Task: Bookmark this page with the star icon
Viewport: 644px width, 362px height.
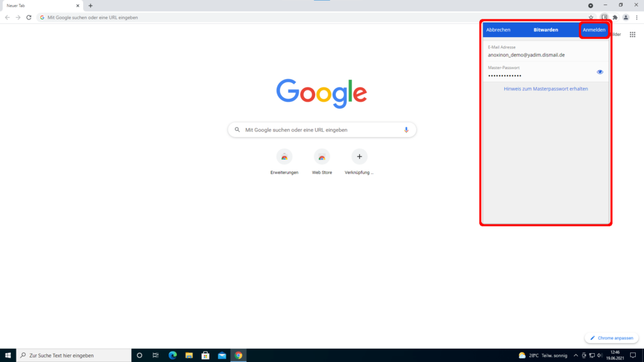Action: pos(591,18)
